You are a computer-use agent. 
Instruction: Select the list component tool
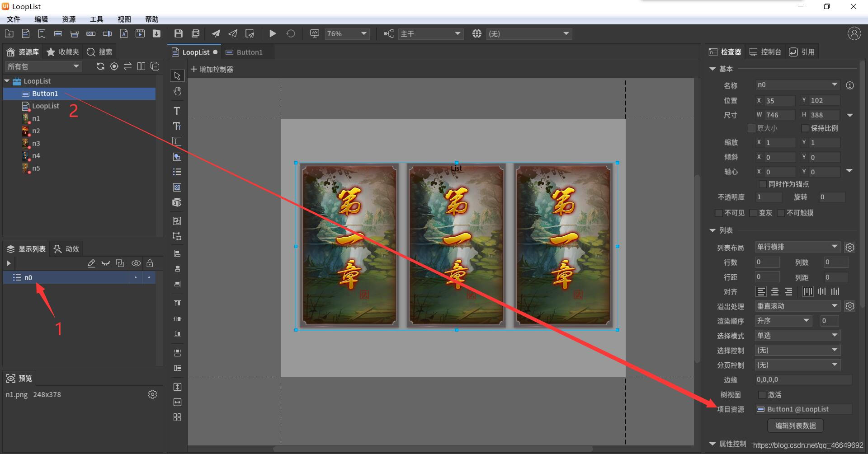(177, 172)
